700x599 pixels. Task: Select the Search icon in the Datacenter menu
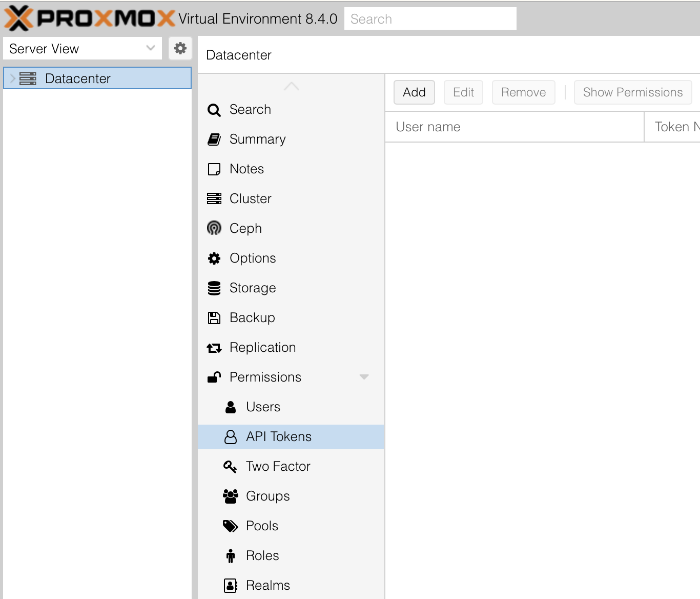point(214,109)
